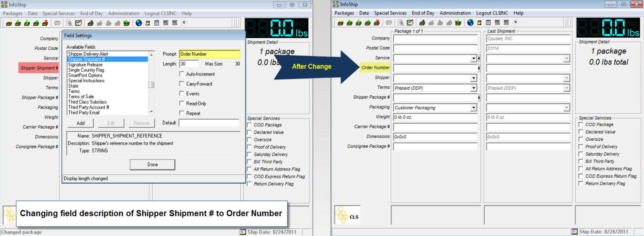This screenshot has height=236, width=644.
Task: Click the Prompt field containing Order Number
Action: pyautogui.click(x=209, y=54)
